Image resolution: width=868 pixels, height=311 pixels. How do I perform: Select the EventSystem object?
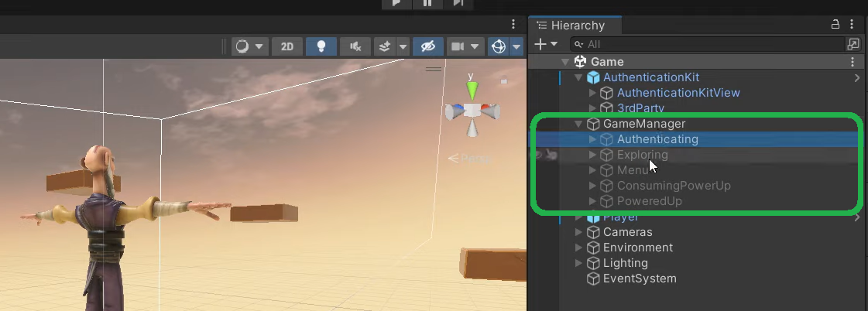[640, 279]
